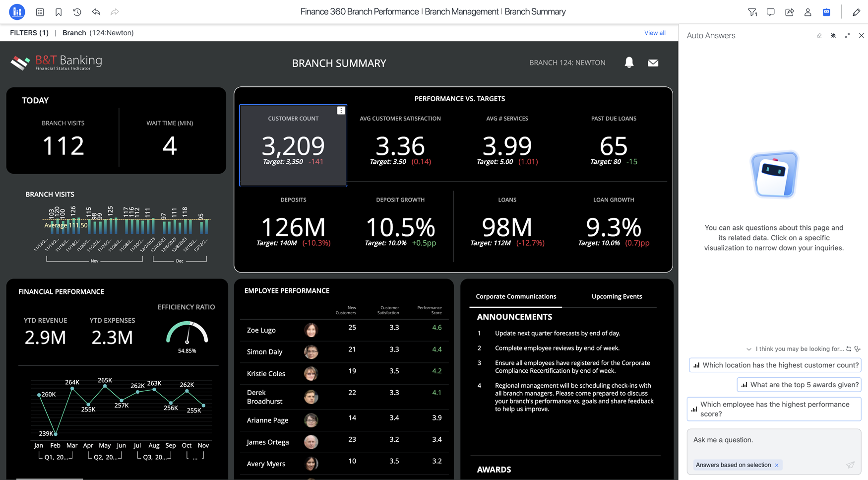This screenshot has height=480, width=868.
Task: Select the Corporate Communications tab
Action: point(515,296)
